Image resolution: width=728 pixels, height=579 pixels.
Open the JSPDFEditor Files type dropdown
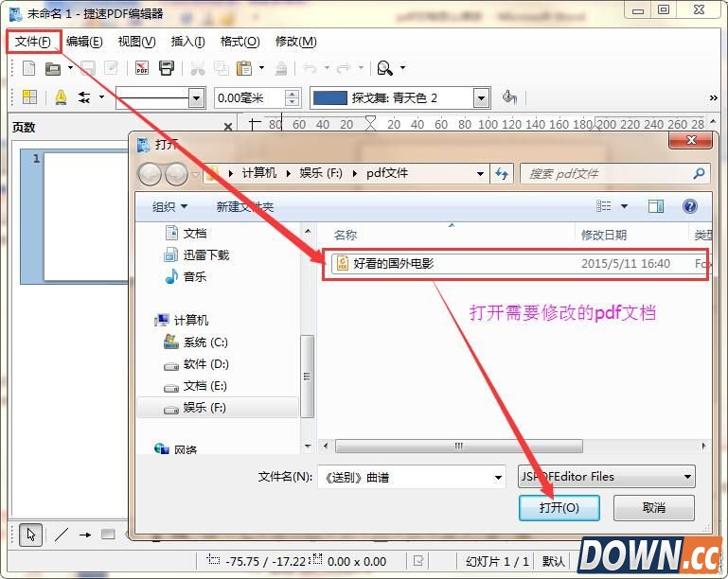point(607,477)
